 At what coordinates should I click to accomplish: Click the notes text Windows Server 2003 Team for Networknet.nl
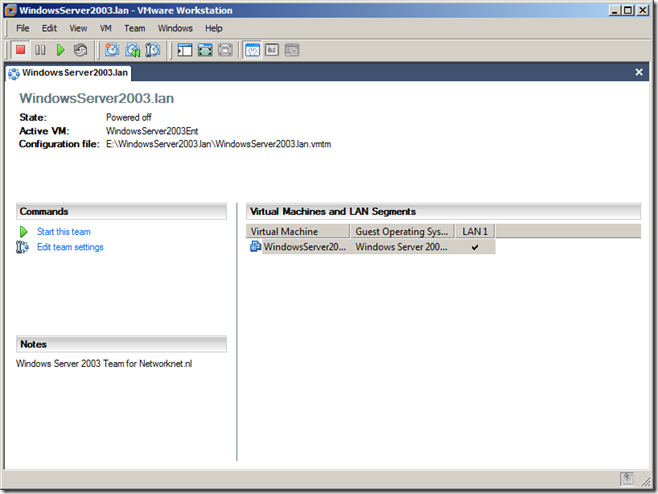tap(104, 363)
